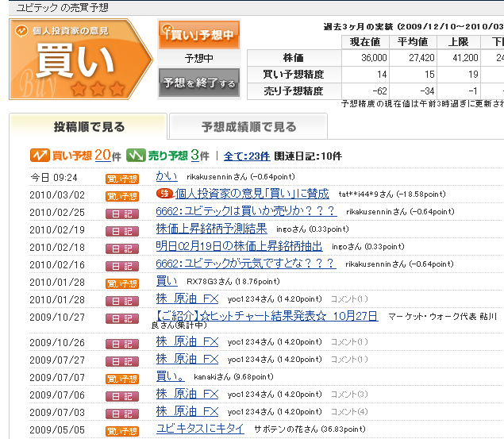Switch to the 投稿順で見る tab
This screenshot has width=504, height=439.
(x=88, y=127)
